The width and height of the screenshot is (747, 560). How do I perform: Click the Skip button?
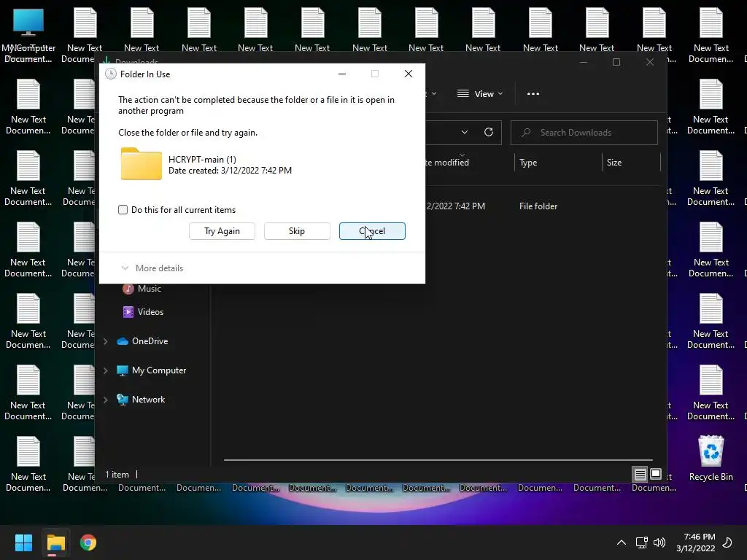point(297,231)
